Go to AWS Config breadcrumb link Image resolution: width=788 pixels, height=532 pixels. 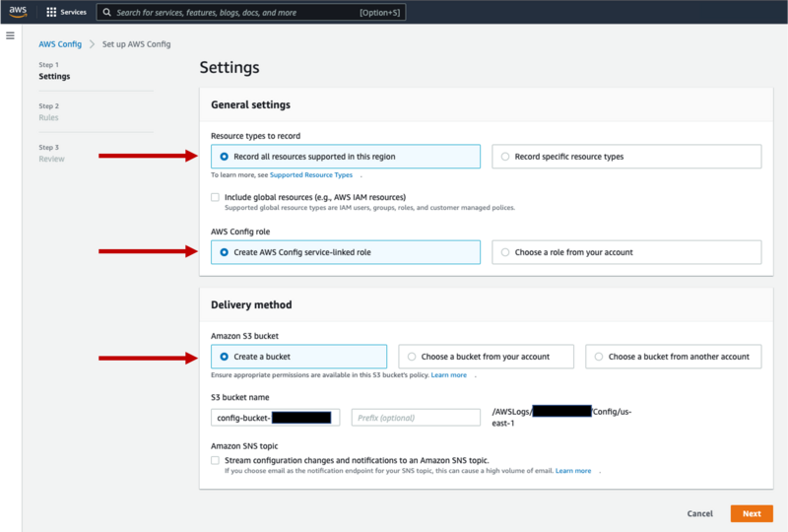(60, 44)
